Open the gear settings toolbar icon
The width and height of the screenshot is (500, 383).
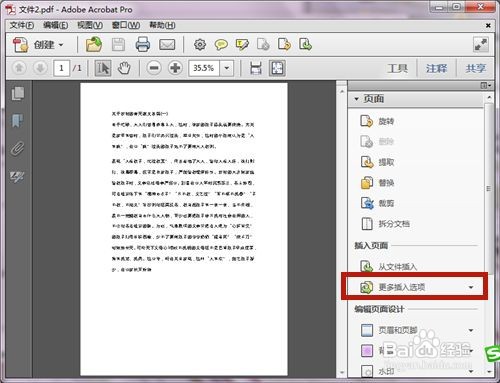[x=200, y=45]
